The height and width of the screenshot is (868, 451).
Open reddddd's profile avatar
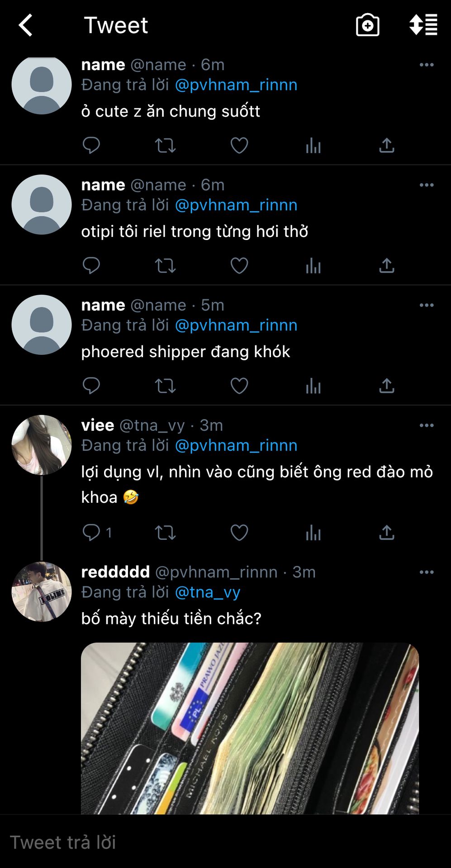click(42, 592)
